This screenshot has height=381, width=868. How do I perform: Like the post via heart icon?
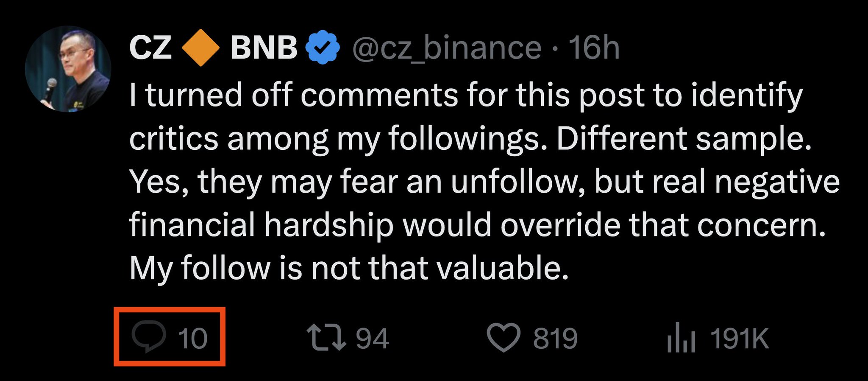[503, 338]
